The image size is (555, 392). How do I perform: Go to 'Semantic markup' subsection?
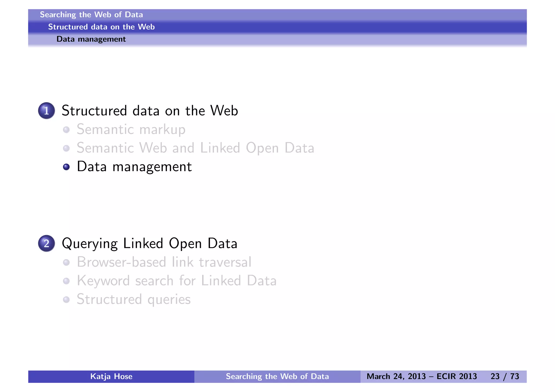coord(131,130)
